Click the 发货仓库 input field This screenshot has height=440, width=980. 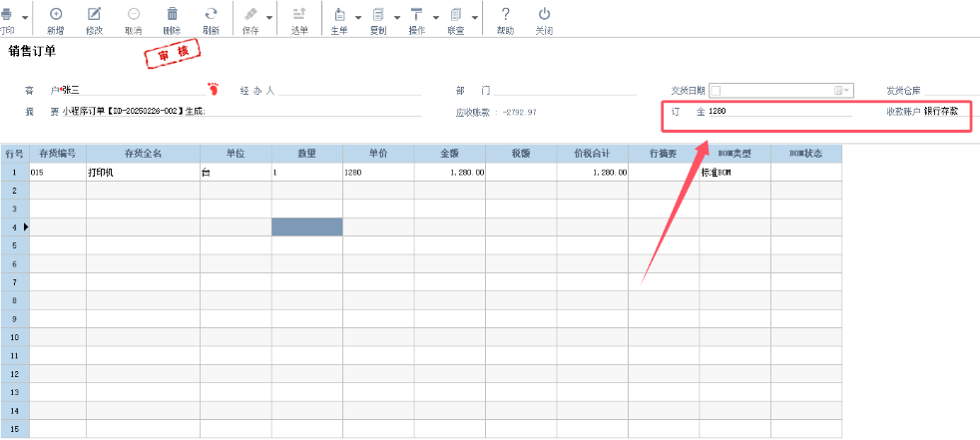click(x=951, y=91)
